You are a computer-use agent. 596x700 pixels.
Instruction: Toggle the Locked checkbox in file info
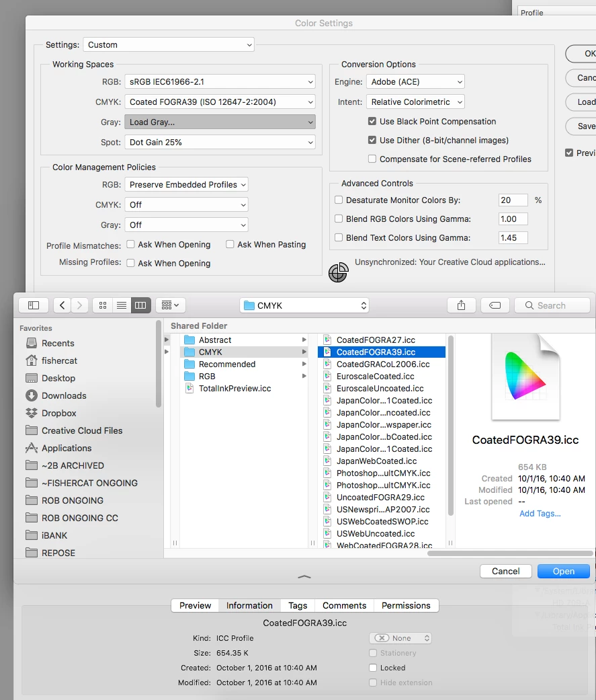pos(373,668)
